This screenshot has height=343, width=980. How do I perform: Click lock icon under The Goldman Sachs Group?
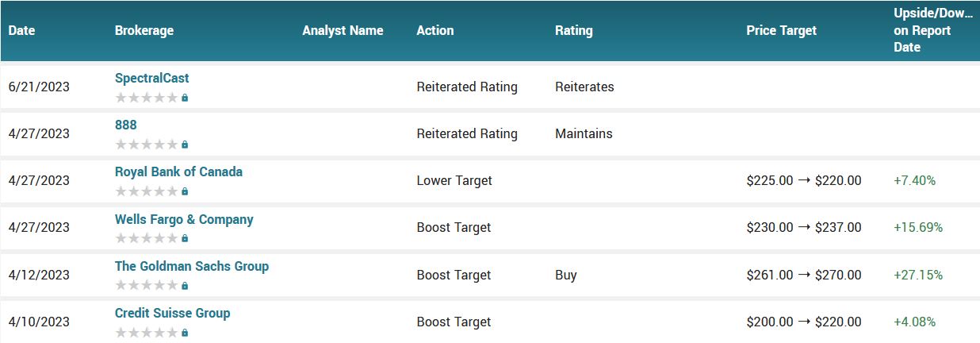tap(185, 286)
